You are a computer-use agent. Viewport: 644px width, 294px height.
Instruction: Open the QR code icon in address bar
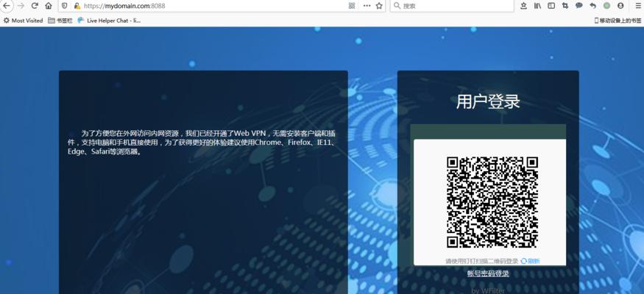click(352, 6)
